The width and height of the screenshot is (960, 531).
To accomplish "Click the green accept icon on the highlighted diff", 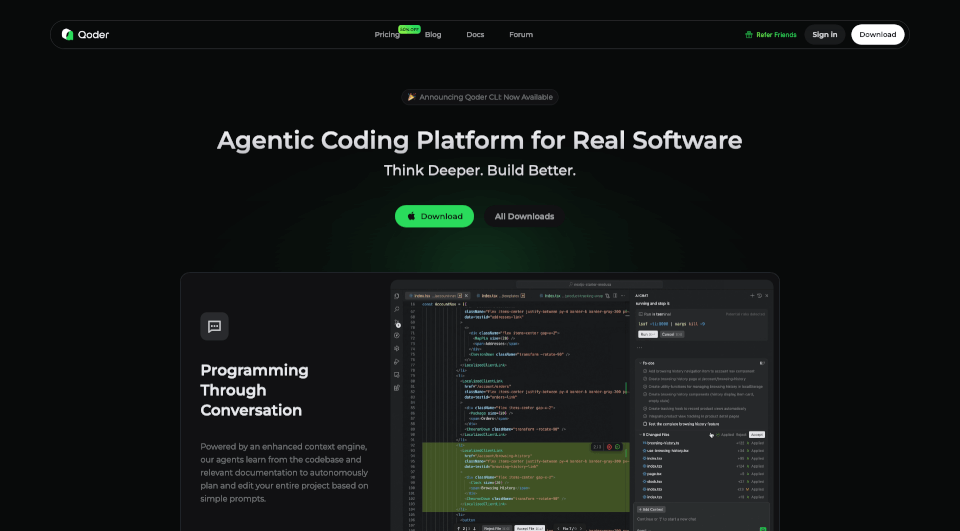I will tap(617, 446).
